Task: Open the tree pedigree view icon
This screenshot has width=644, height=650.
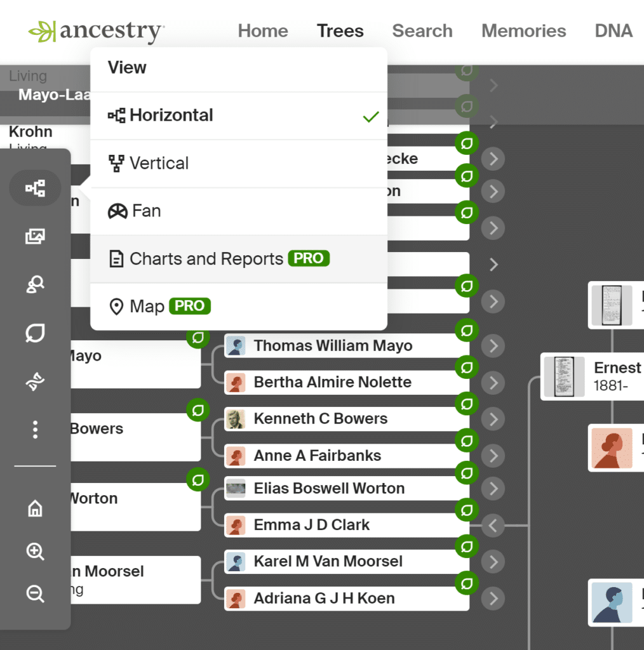Action: (35, 188)
